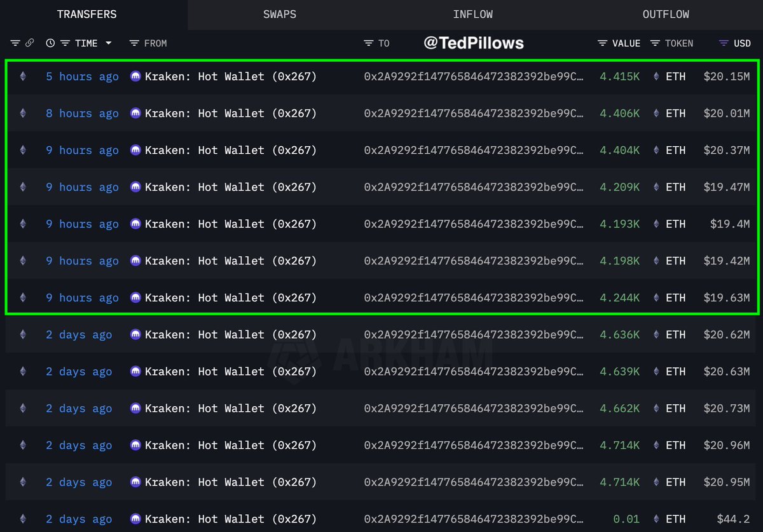The height and width of the screenshot is (532, 763).
Task: Open 0x2A9292f1... address on $19.4M row
Action: point(474,224)
